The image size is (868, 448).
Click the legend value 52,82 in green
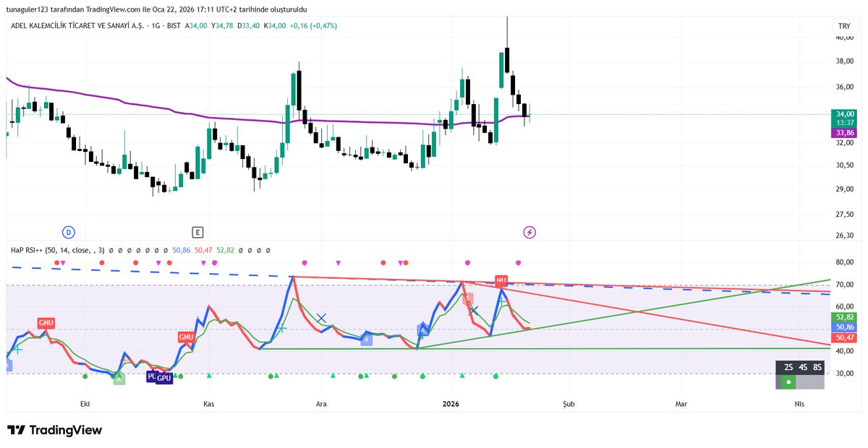226,250
